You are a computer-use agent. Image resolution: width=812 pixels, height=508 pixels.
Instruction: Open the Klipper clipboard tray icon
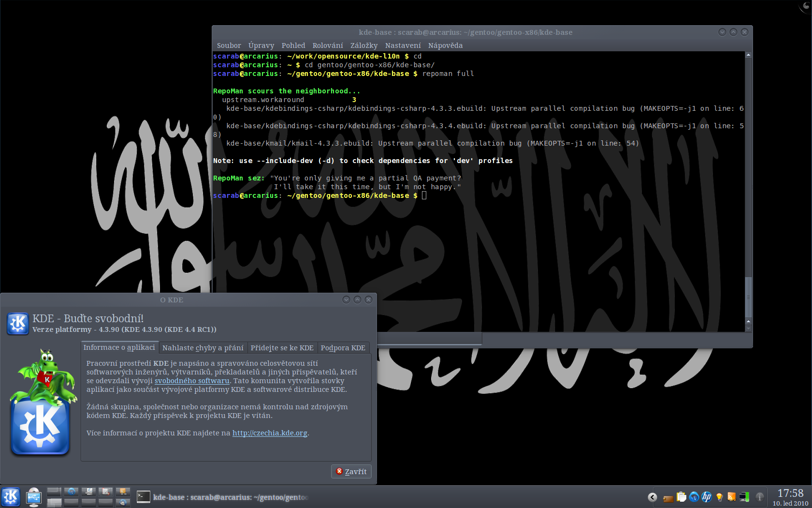pos(681,497)
